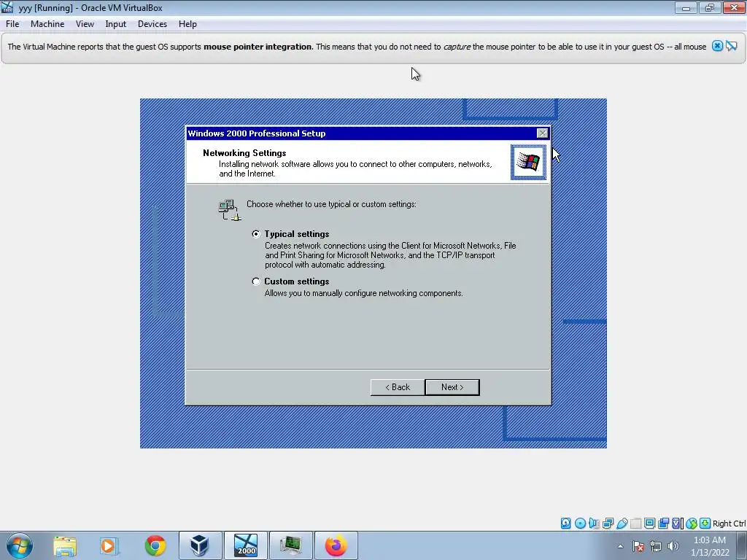Screen dimensions: 747x560
Task: Click the suppress notification message icon
Action: click(x=732, y=46)
